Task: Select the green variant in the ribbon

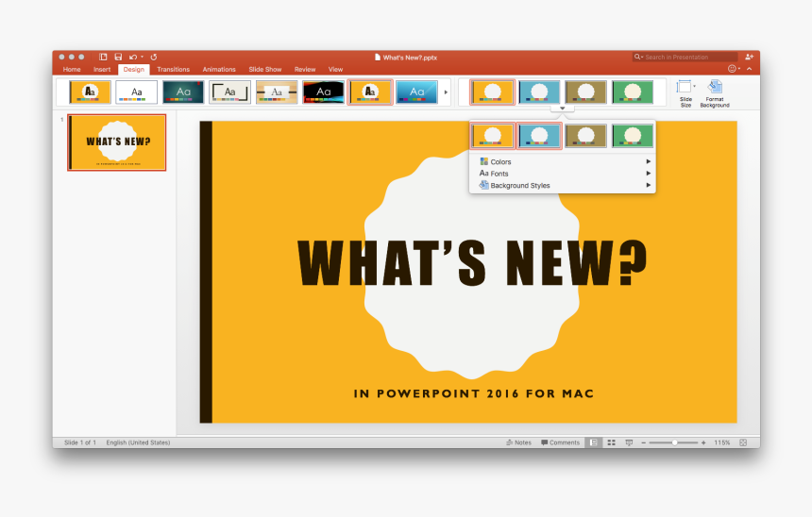Action: point(633,92)
